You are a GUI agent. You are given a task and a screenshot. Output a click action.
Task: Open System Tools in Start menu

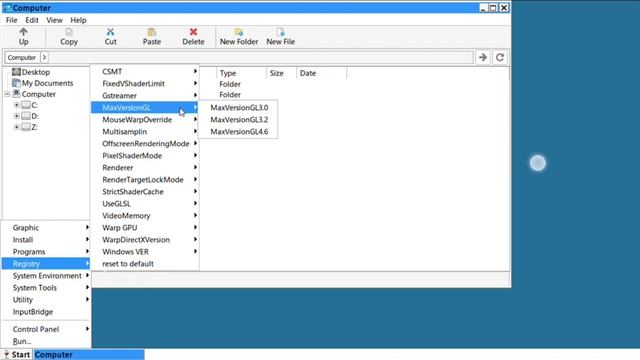pyautogui.click(x=46, y=288)
